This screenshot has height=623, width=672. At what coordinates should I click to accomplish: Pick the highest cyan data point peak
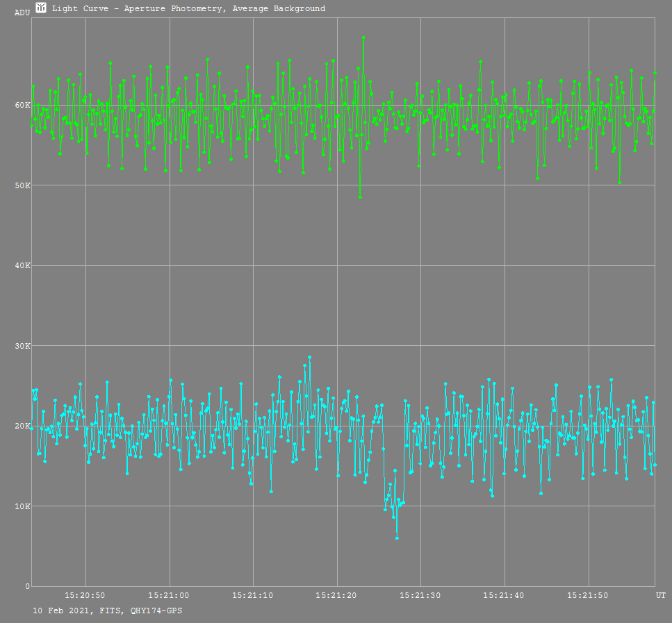pos(309,357)
